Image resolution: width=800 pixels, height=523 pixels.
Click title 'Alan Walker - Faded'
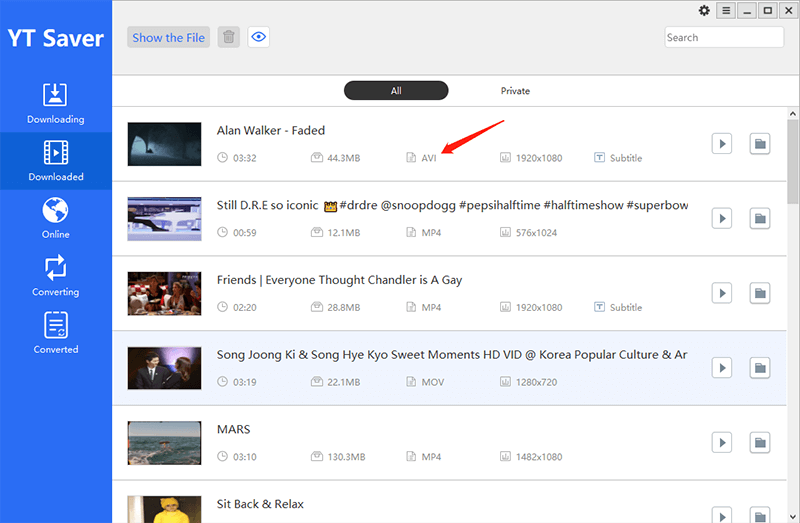click(x=271, y=131)
